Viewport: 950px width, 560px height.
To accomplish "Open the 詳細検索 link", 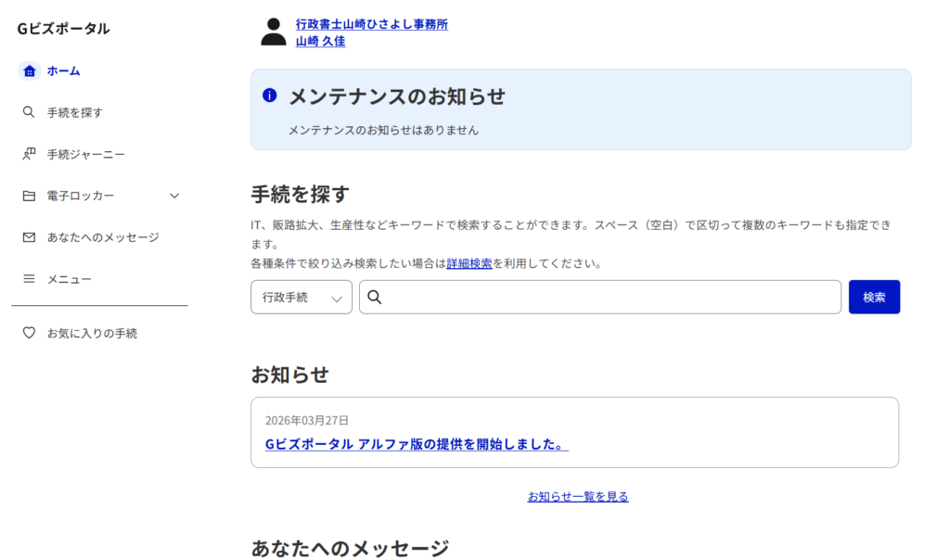I will (x=469, y=263).
